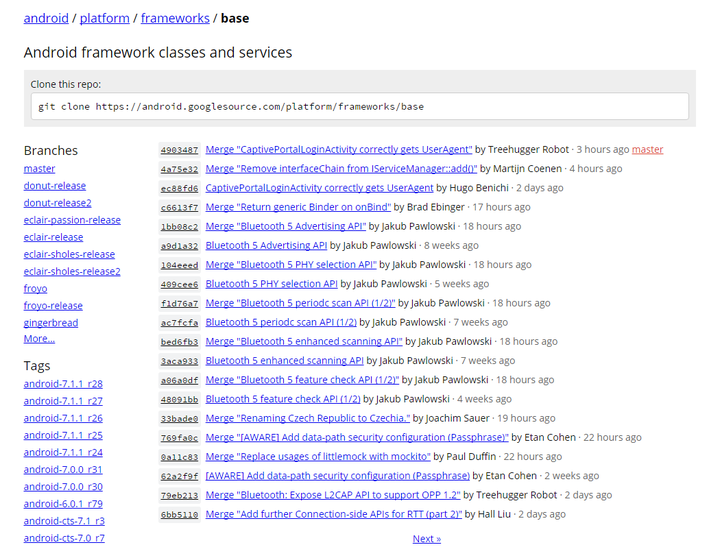Open tag android-7.0.0_r30
The image size is (720, 558).
coord(63,486)
